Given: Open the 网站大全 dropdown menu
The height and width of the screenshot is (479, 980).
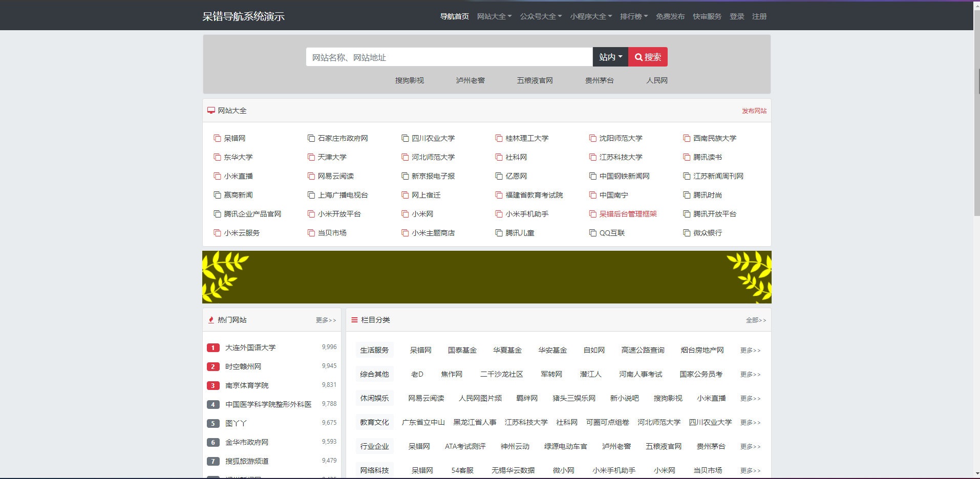Looking at the screenshot, I should point(494,16).
